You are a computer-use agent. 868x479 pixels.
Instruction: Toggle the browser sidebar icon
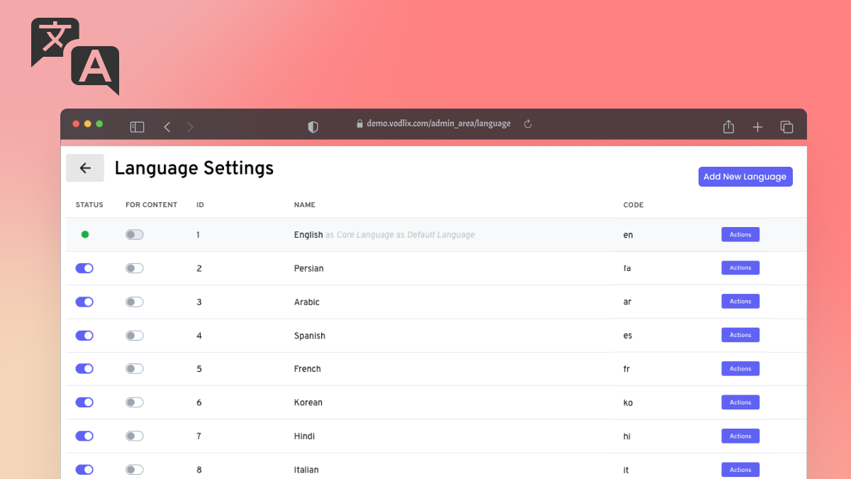pos(137,127)
